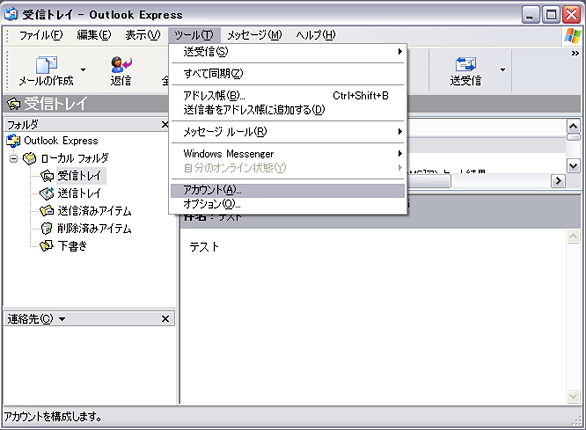Select the 送信トレイ folder
This screenshot has width=586, height=430.
pos(79,193)
